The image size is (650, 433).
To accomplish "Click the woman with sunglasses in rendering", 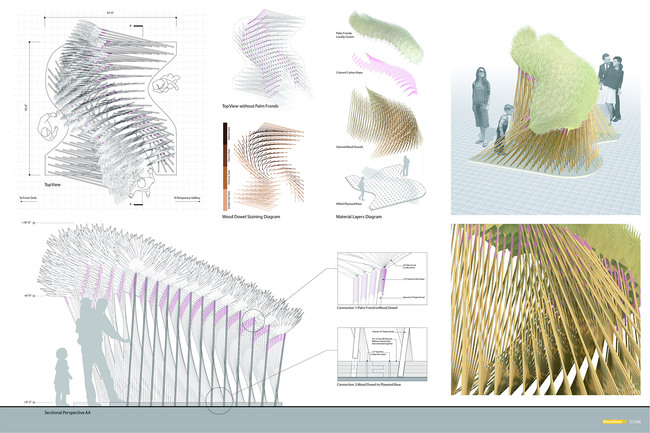I will 481,106.
